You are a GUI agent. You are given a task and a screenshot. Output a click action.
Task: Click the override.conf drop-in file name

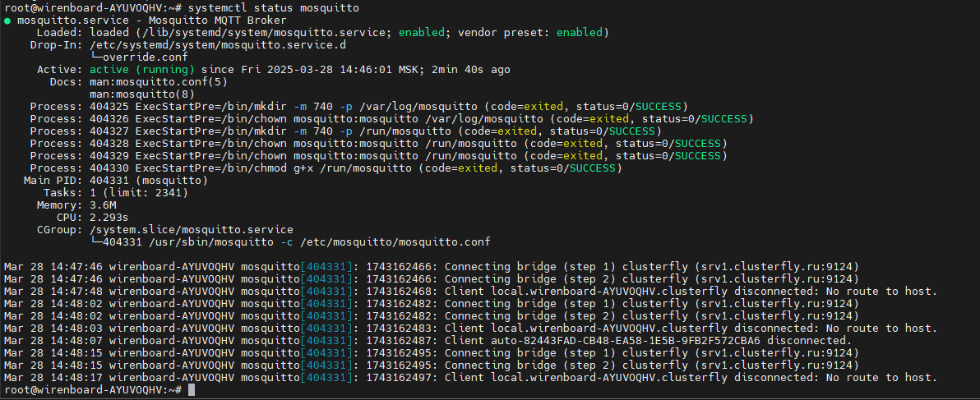coord(136,57)
